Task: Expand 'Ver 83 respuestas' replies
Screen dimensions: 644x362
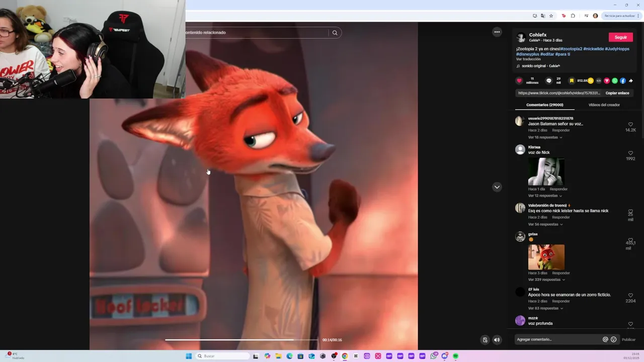Action: (545, 308)
